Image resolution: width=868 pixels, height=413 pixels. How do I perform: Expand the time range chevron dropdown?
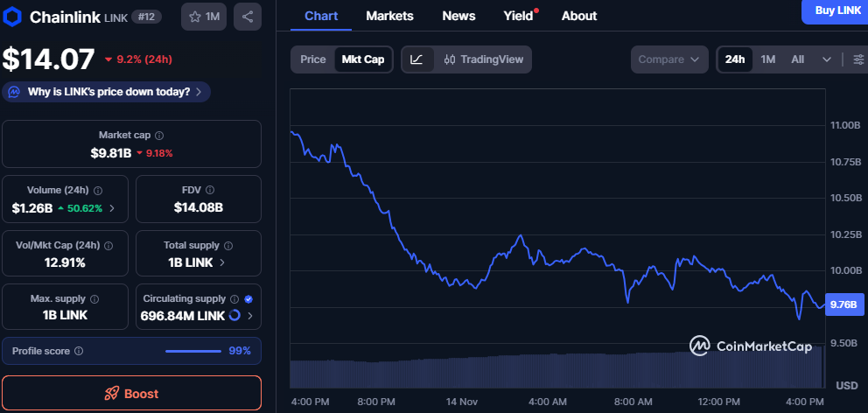[x=827, y=59]
